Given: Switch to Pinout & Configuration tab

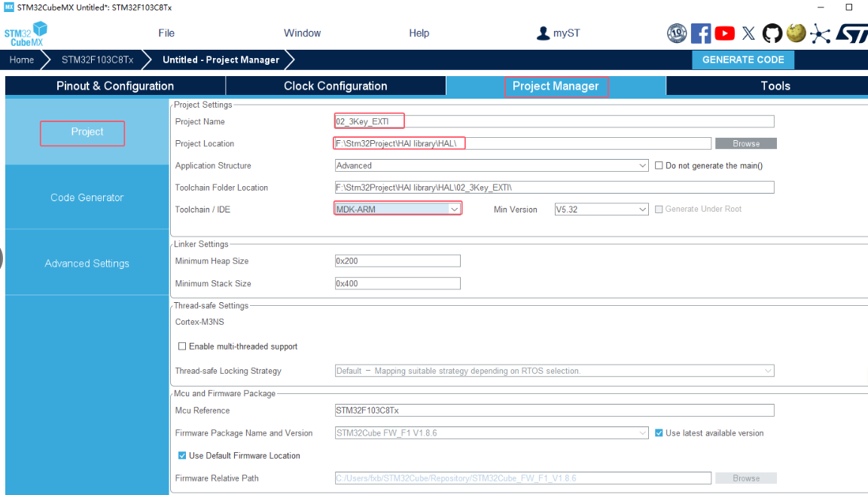Looking at the screenshot, I should 115,86.
